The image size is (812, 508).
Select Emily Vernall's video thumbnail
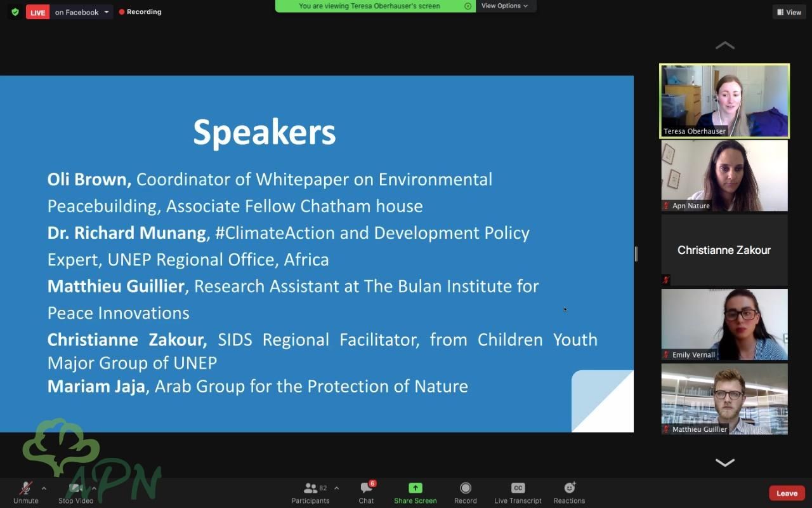click(724, 324)
